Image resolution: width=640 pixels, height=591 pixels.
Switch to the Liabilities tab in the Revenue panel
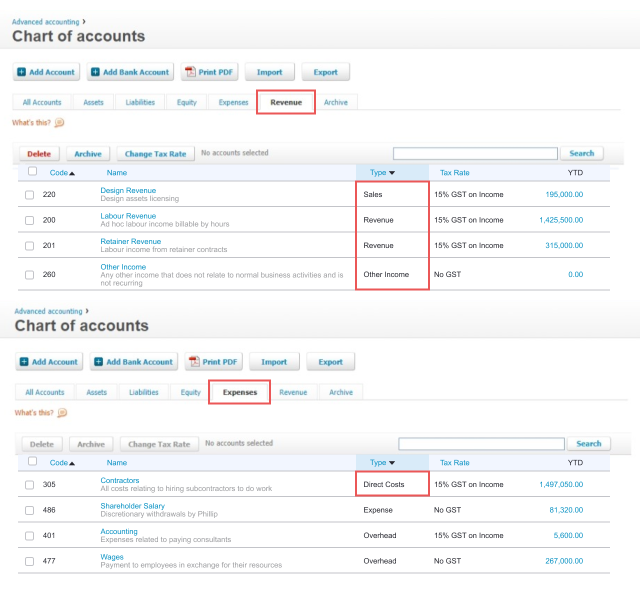click(140, 102)
